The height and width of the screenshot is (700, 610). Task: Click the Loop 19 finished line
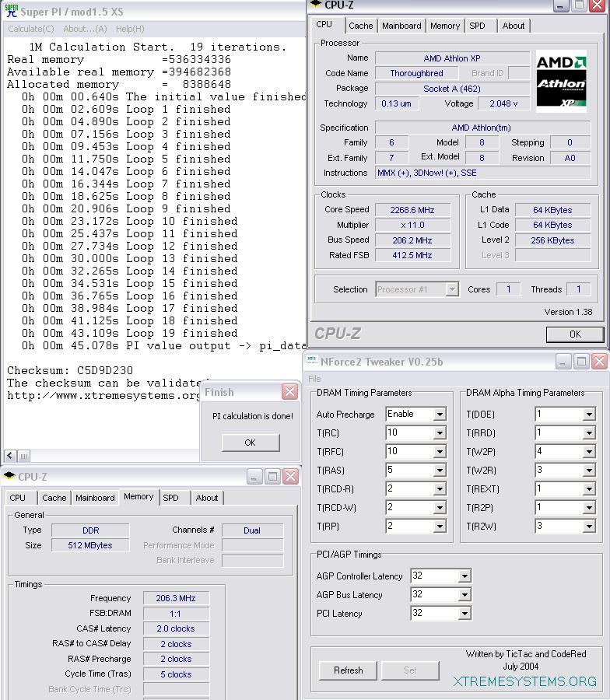coord(129,333)
